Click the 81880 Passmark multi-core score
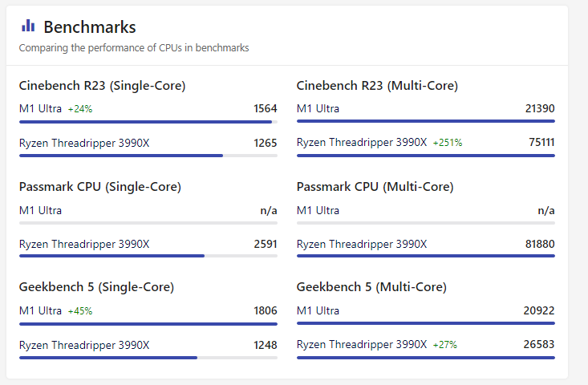Image resolution: width=588 pixels, height=385 pixels. tap(540, 244)
